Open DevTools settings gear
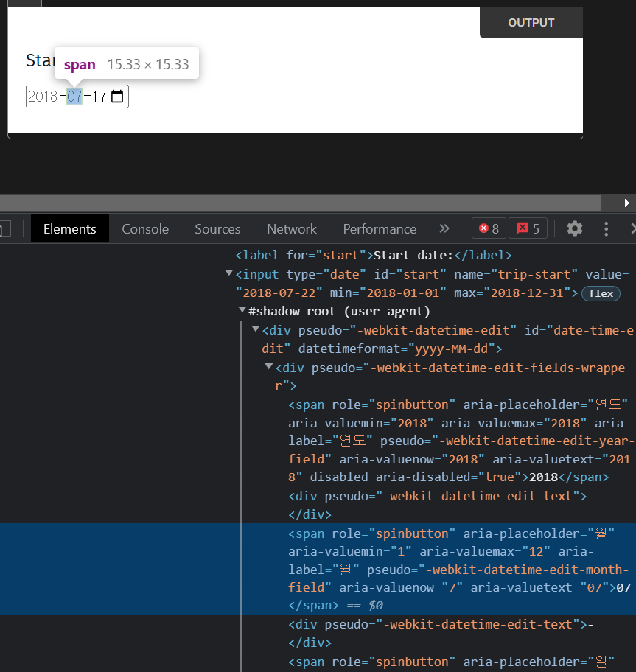Screen dimensions: 636x672 574,229
